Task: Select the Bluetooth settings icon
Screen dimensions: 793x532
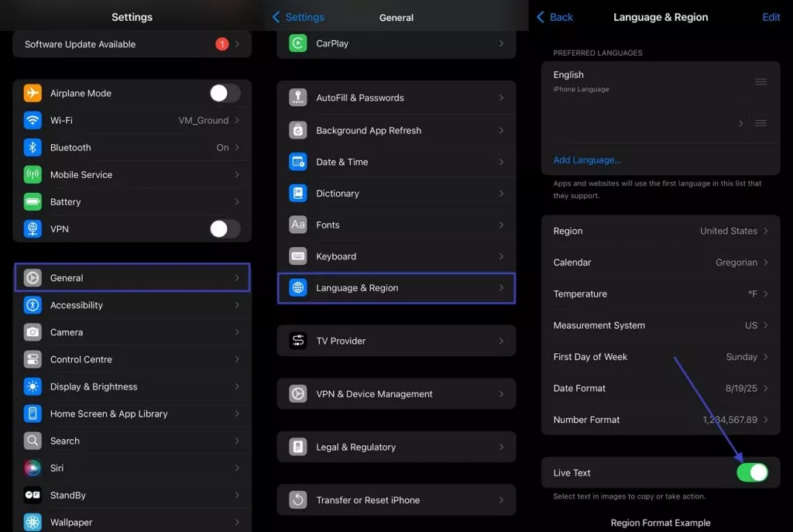Action: (x=32, y=147)
